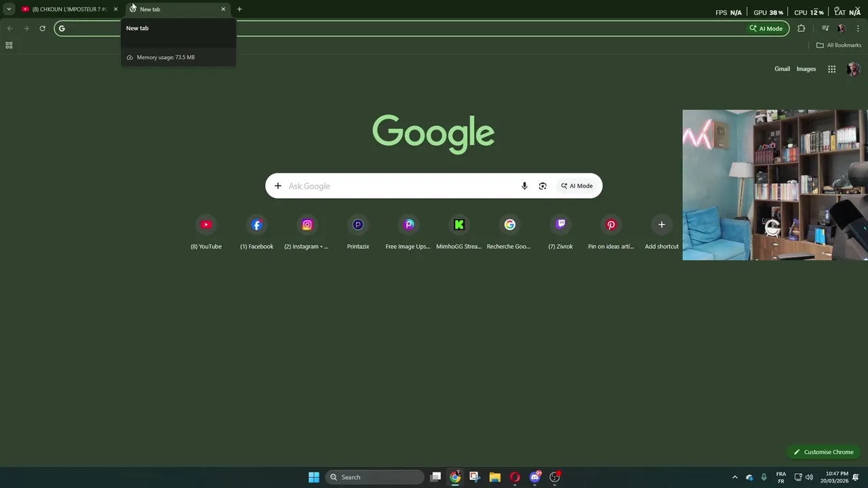The width and height of the screenshot is (868, 488).
Task: Open the YouTube shortcut tile
Action: 206,232
